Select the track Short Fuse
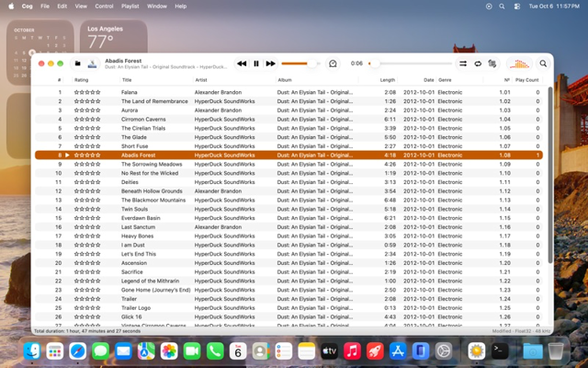Viewport: 588px width, 368px height. 135,146
